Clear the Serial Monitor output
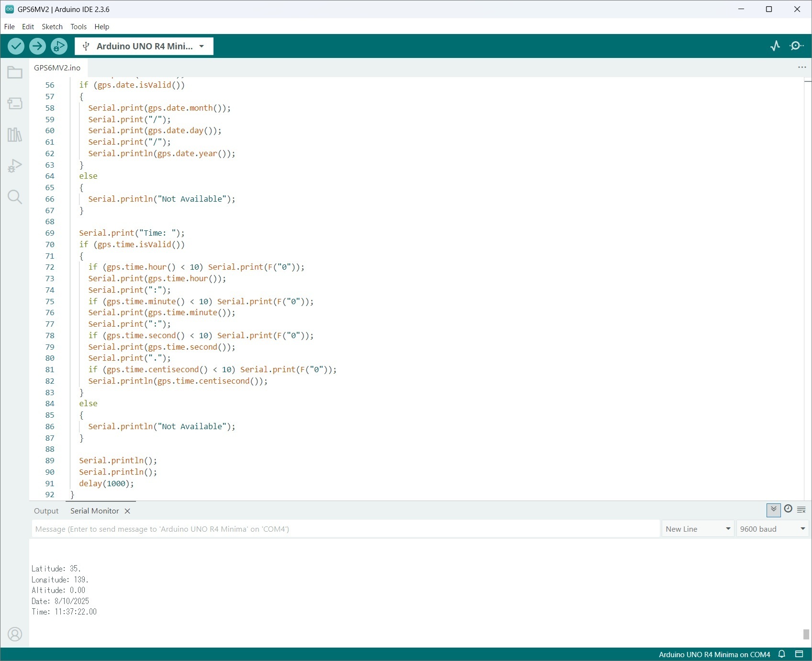 801,510
